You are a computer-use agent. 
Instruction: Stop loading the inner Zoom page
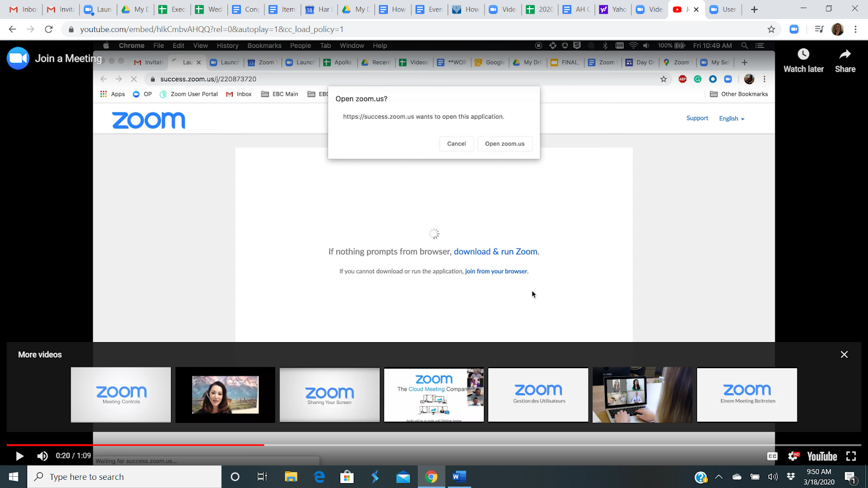(134, 79)
